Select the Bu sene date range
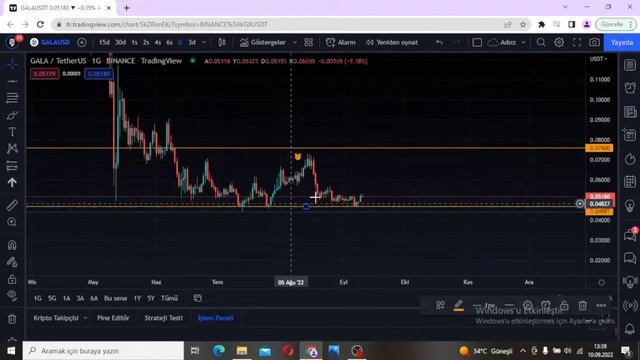Screen dimensions: 640x360 coord(116,298)
